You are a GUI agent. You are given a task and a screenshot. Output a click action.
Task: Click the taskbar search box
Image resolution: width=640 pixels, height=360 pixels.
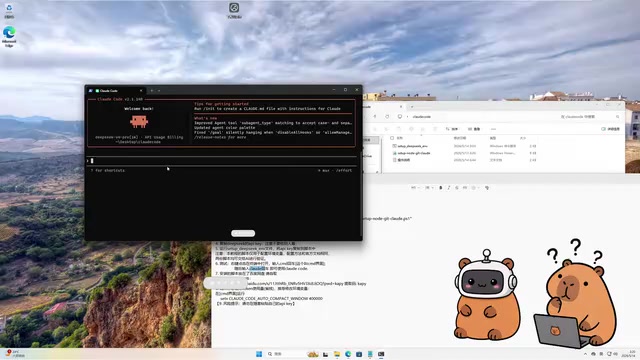(286, 354)
